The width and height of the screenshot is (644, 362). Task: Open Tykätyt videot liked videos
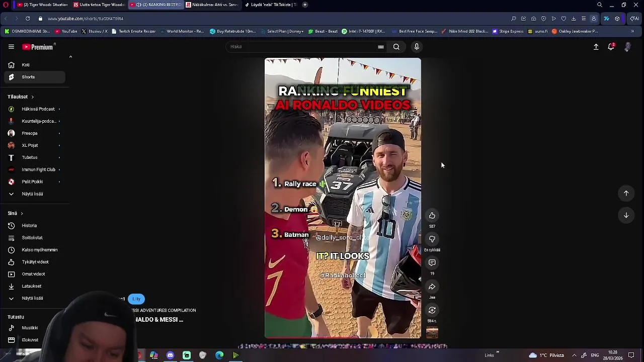[x=35, y=262]
